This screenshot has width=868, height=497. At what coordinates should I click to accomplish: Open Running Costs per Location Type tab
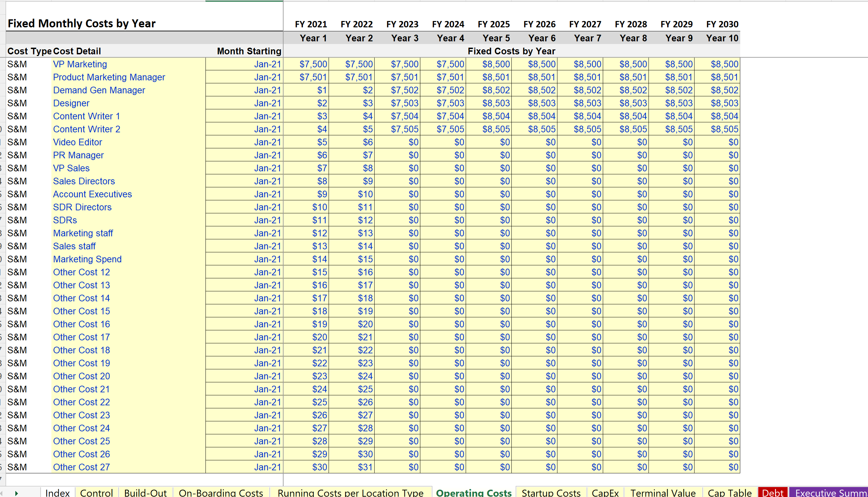351,493
